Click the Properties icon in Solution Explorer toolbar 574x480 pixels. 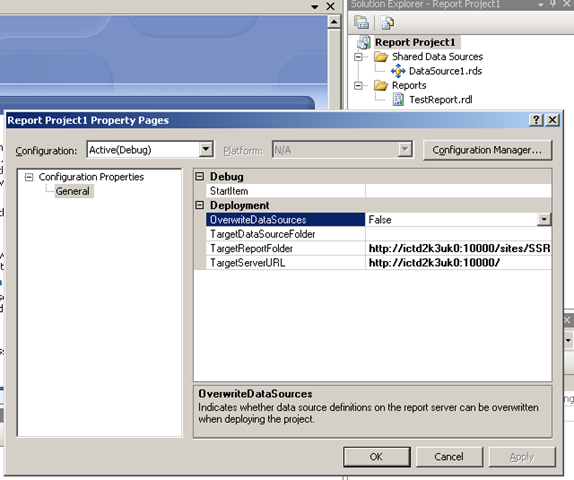pyautogui.click(x=361, y=23)
